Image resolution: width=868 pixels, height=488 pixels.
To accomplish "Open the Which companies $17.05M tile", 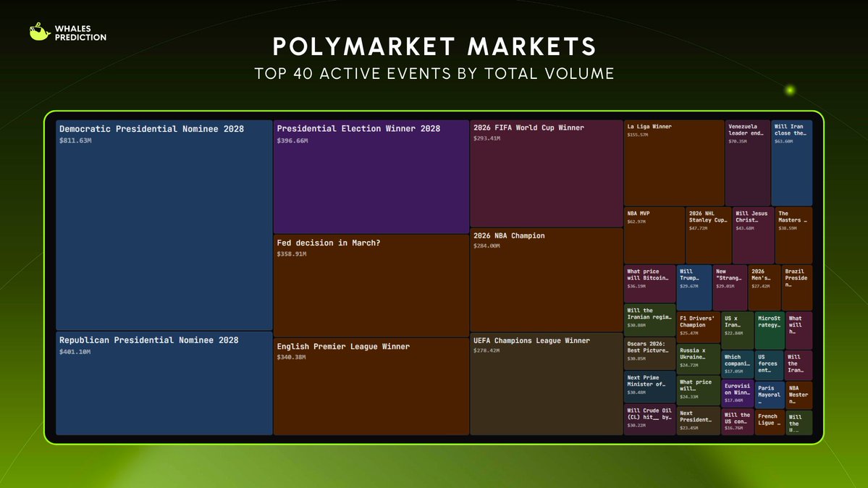I will click(x=738, y=364).
